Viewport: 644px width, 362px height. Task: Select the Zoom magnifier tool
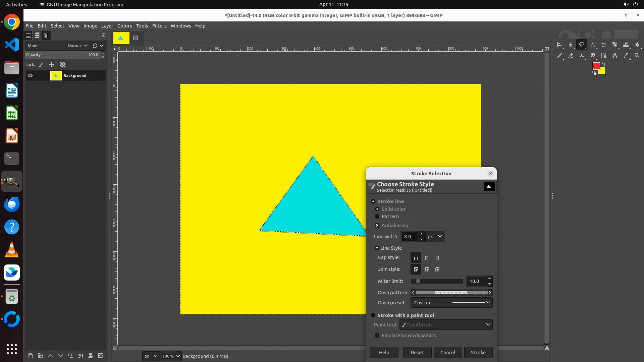(637, 56)
